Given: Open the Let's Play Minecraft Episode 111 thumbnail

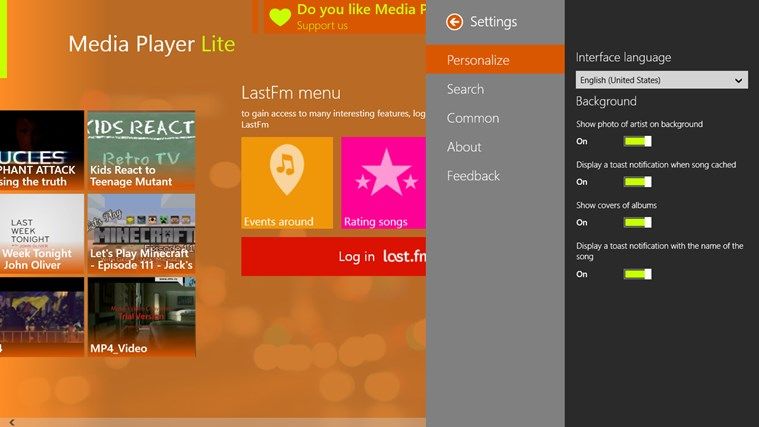Looking at the screenshot, I should pyautogui.click(x=141, y=234).
